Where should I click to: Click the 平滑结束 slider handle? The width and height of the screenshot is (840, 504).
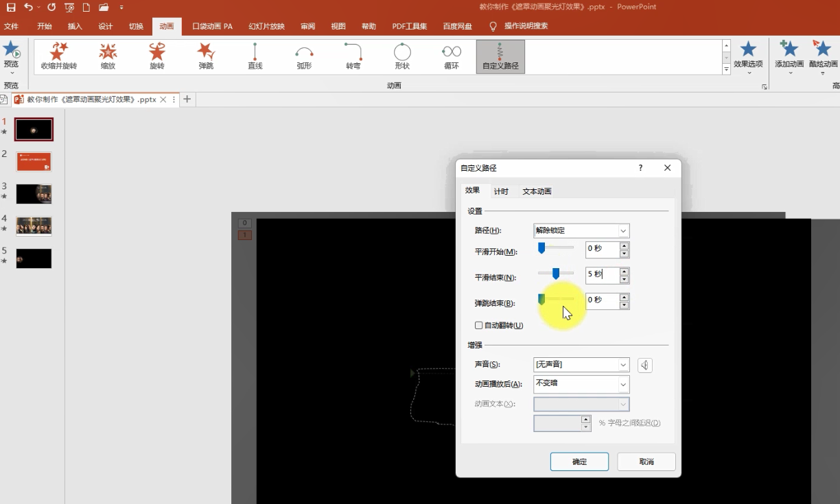[556, 274]
